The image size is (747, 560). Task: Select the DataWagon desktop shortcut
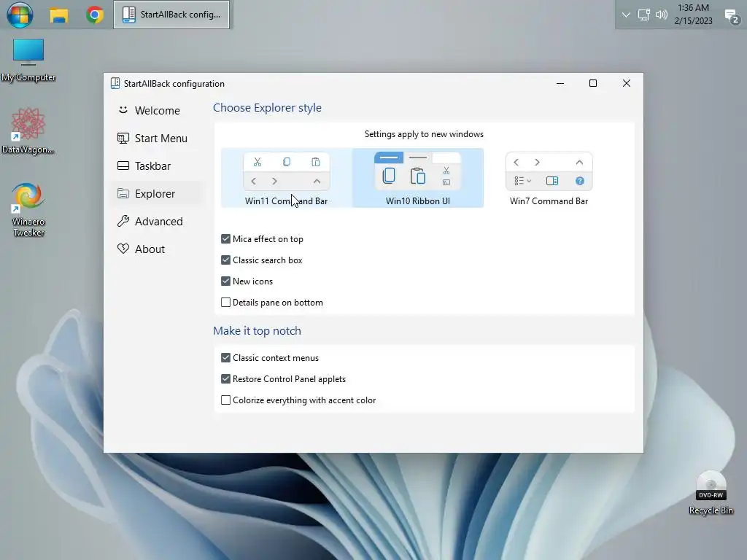[x=28, y=131]
